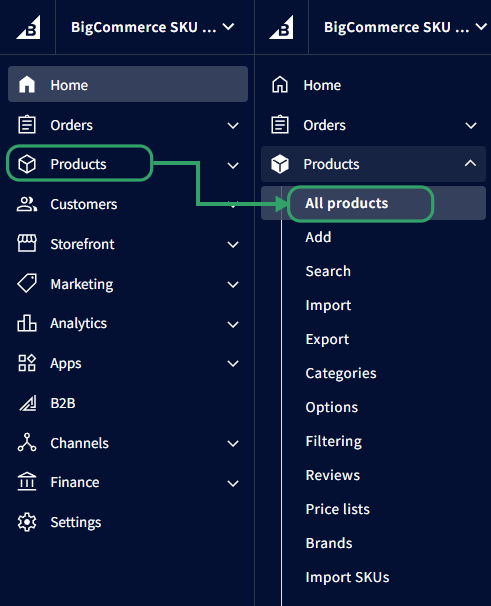Open the Settings menu label
Screen dimensions: 491x606
76,522
